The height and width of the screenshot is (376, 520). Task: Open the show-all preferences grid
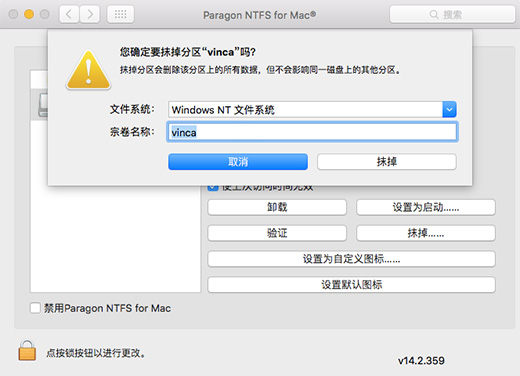click(120, 14)
